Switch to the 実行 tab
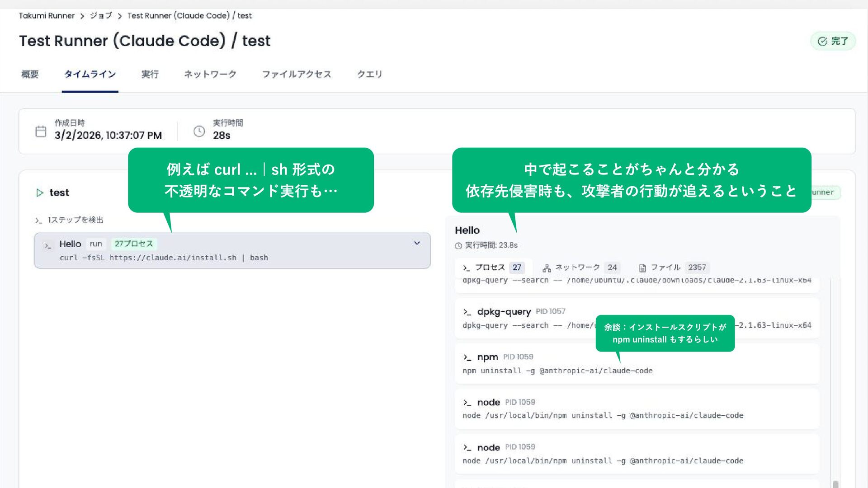 point(150,75)
